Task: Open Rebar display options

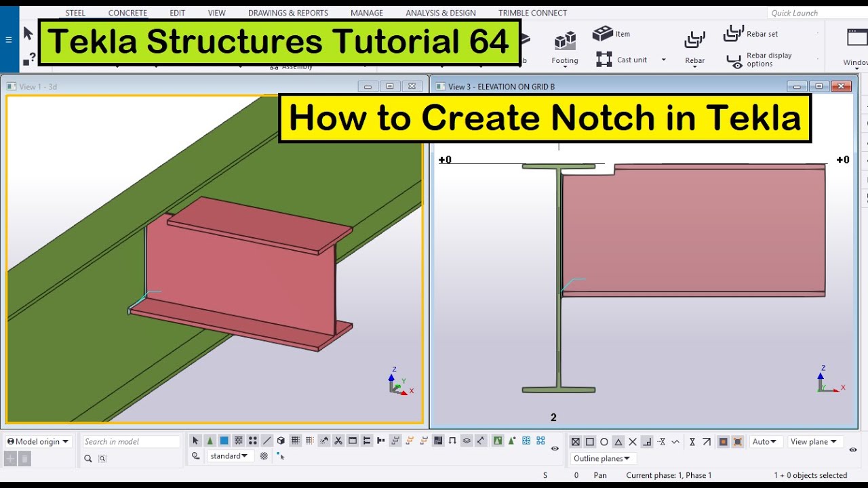Action: tap(759, 60)
